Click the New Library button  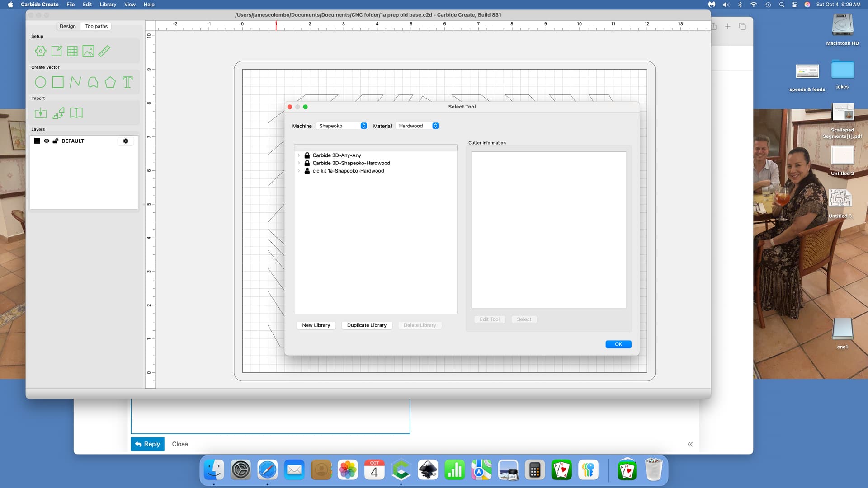click(x=316, y=325)
